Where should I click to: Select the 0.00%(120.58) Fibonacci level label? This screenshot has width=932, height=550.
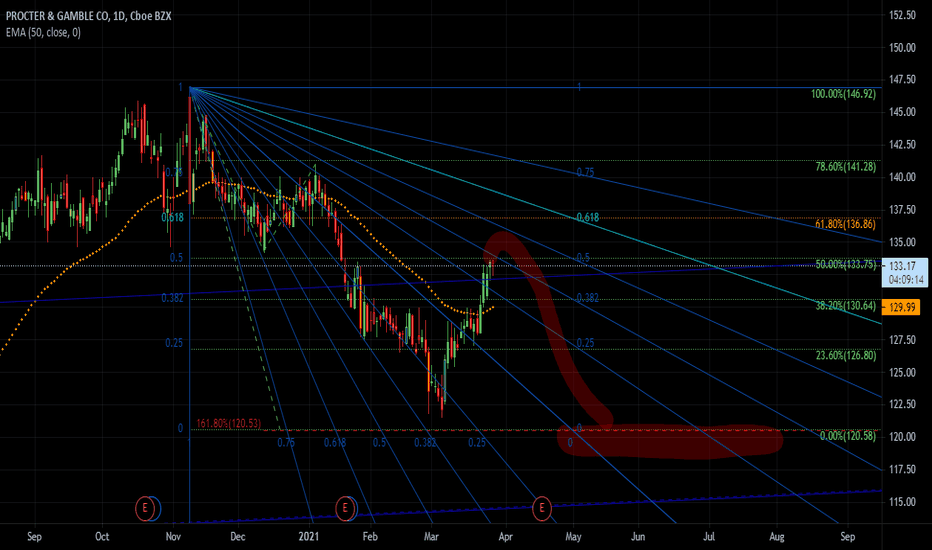click(x=848, y=436)
